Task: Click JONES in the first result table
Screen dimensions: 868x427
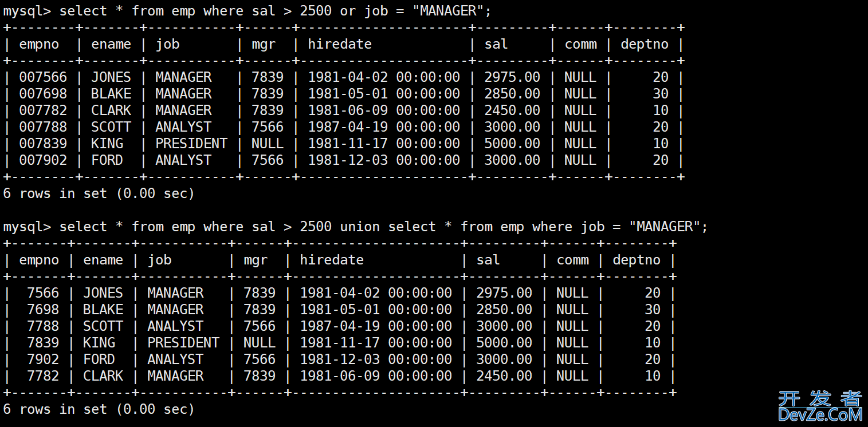Action: pos(111,77)
